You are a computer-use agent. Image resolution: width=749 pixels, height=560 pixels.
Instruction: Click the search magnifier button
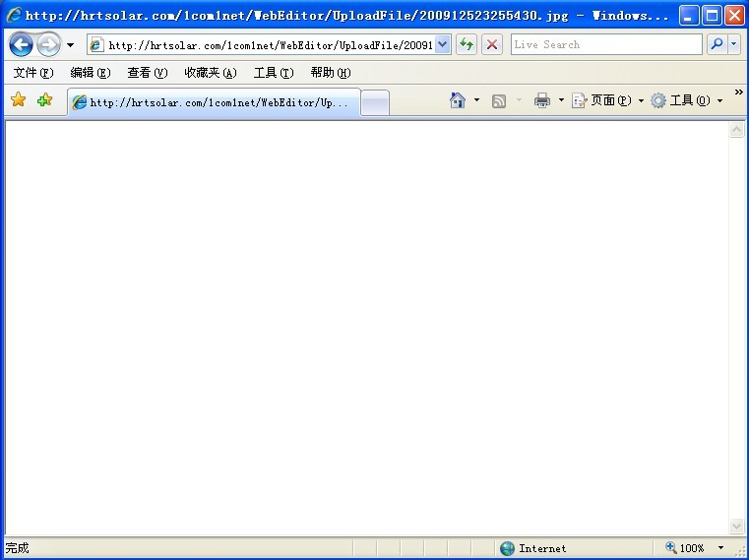(x=717, y=45)
